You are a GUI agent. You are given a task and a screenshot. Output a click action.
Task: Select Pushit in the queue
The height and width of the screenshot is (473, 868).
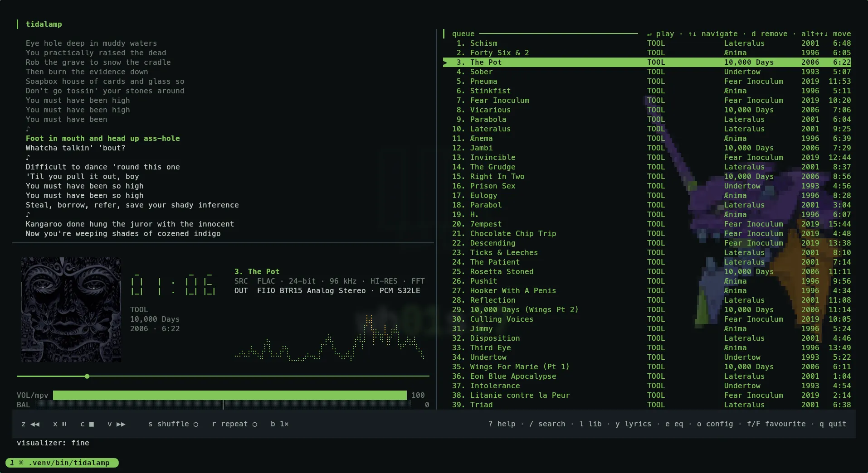pyautogui.click(x=647, y=281)
